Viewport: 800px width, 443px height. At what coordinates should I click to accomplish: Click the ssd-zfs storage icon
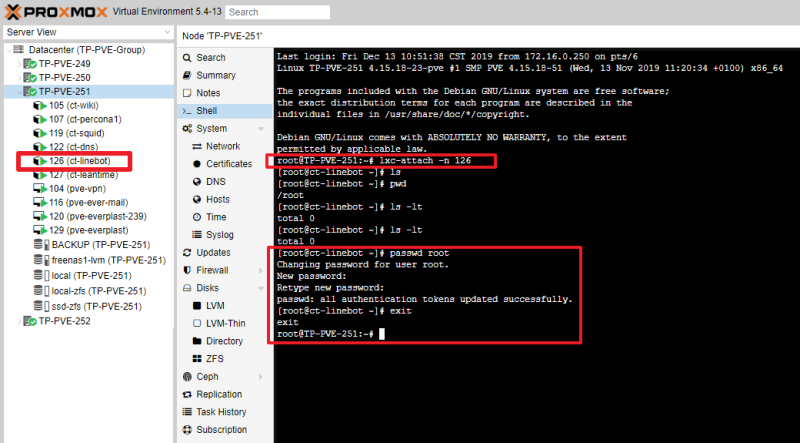41,306
